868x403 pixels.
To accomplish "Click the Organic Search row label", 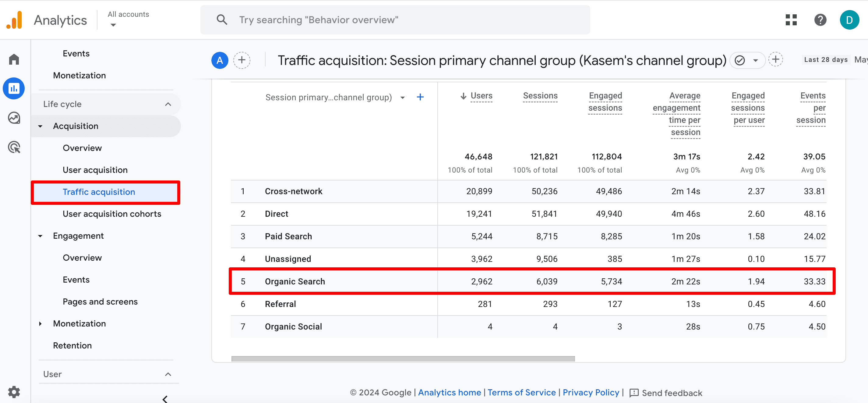I will [x=295, y=282].
